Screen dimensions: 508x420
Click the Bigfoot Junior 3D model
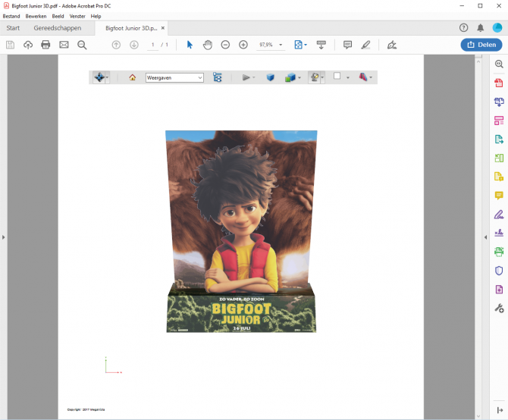point(241,231)
